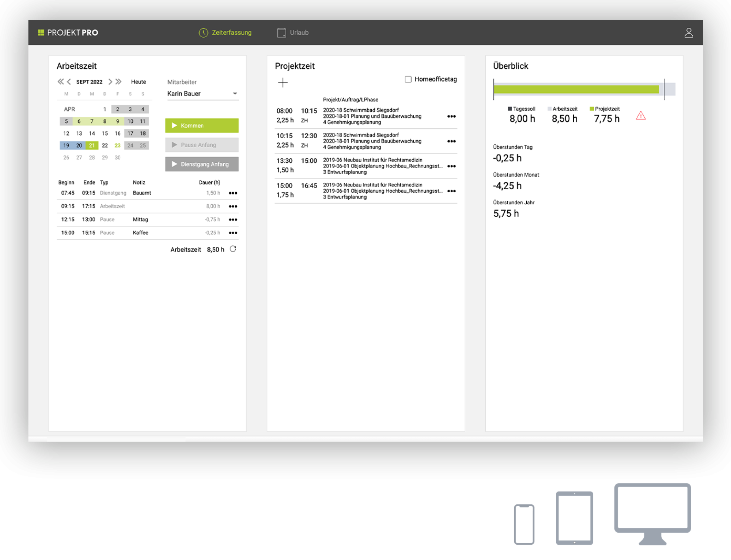The height and width of the screenshot is (560, 731).
Task: Click the green project time progress bar
Action: coord(576,89)
